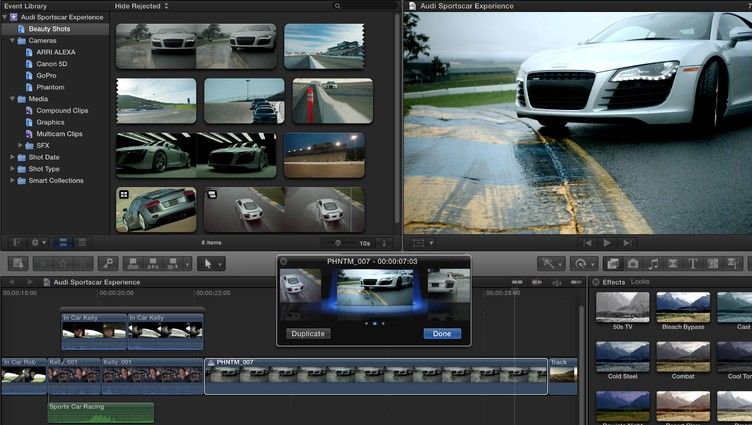
Task: Click the Done button in audition window
Action: [x=442, y=333]
